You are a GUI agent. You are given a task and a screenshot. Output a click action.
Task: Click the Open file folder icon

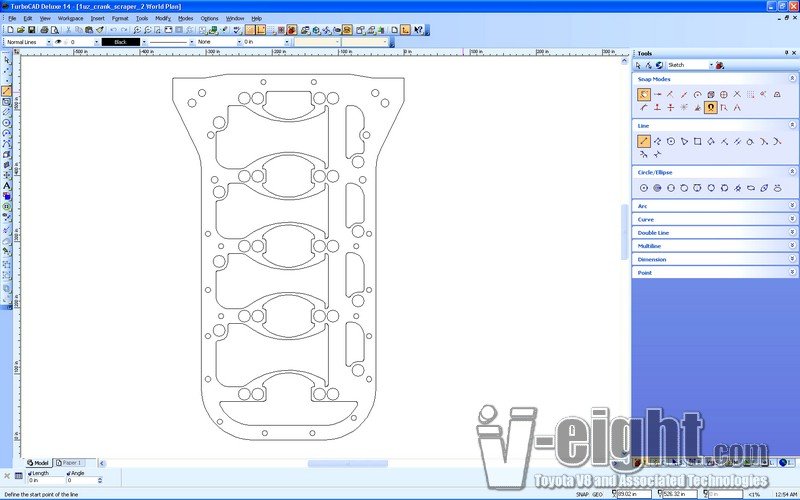pyautogui.click(x=21, y=30)
